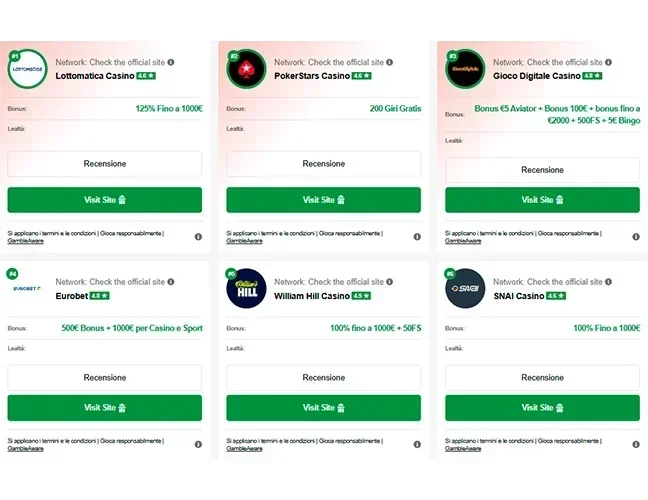This screenshot has width=648, height=500.
Task: Visit Site for Eurobet
Action: [x=105, y=408]
